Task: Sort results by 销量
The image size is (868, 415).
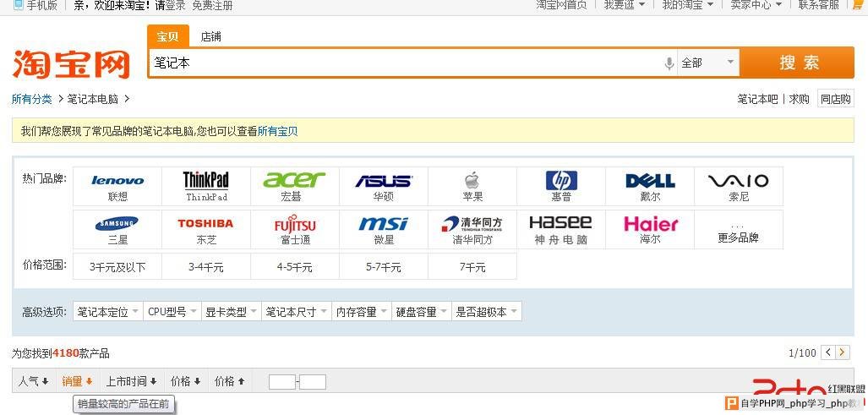Action: 78,381
